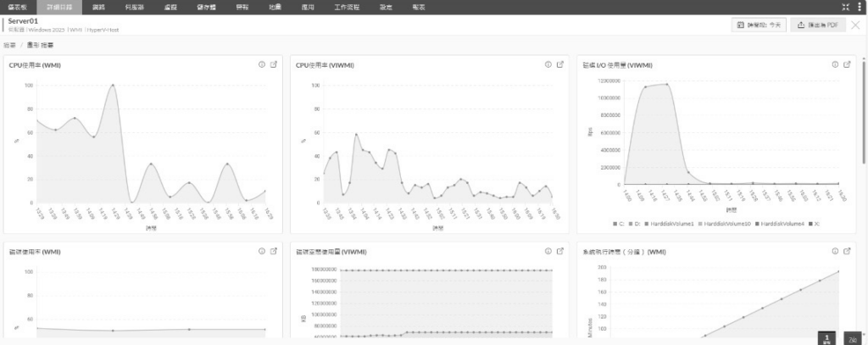Viewport: 868px width, 345px height.
Task: Export the page with the PDF button
Action: [x=818, y=25]
